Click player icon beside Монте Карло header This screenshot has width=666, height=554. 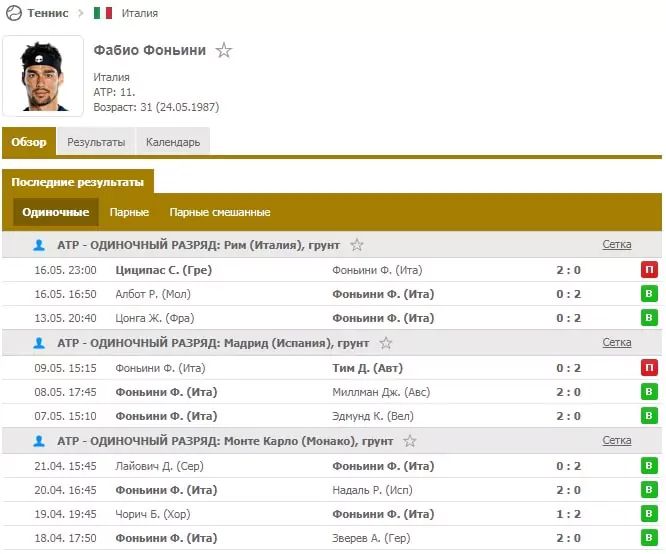point(39,441)
